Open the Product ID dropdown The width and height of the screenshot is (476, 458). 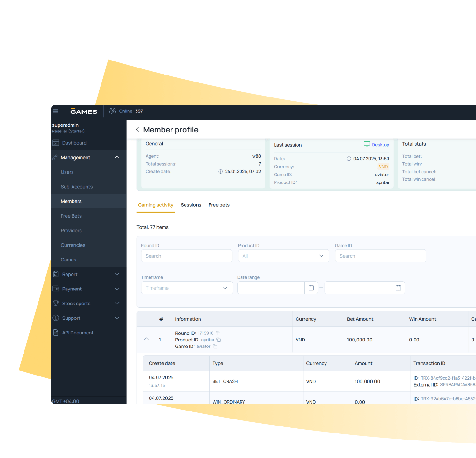283,256
